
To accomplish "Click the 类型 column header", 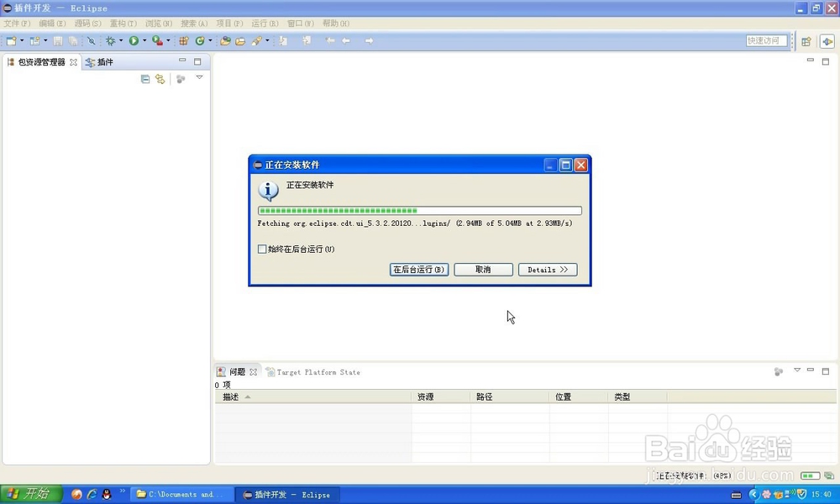I will tap(638, 396).
